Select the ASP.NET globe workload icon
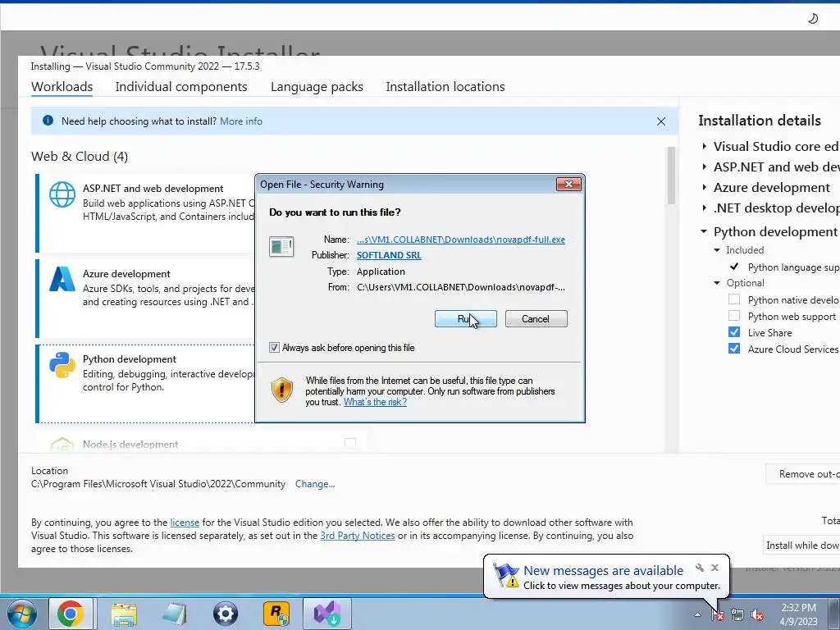The image size is (840, 630). (62, 194)
